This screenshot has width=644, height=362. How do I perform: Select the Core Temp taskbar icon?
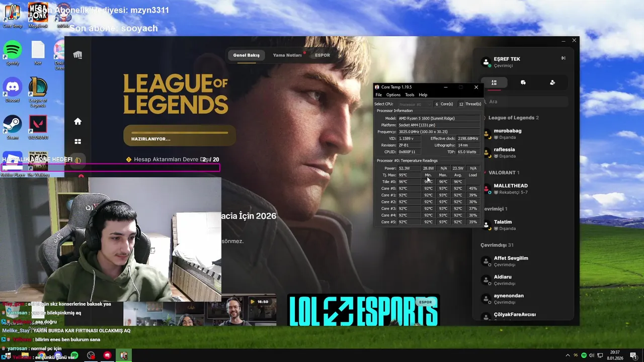pos(124,355)
